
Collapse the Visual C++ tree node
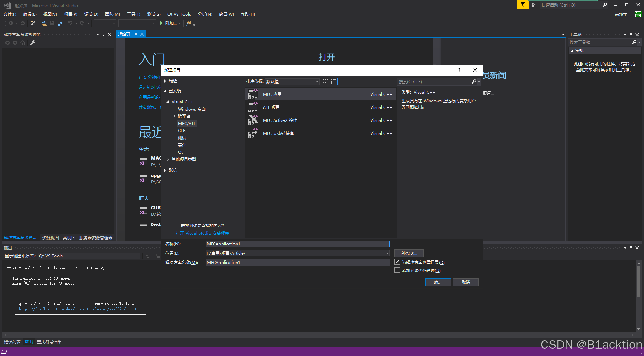coord(168,102)
